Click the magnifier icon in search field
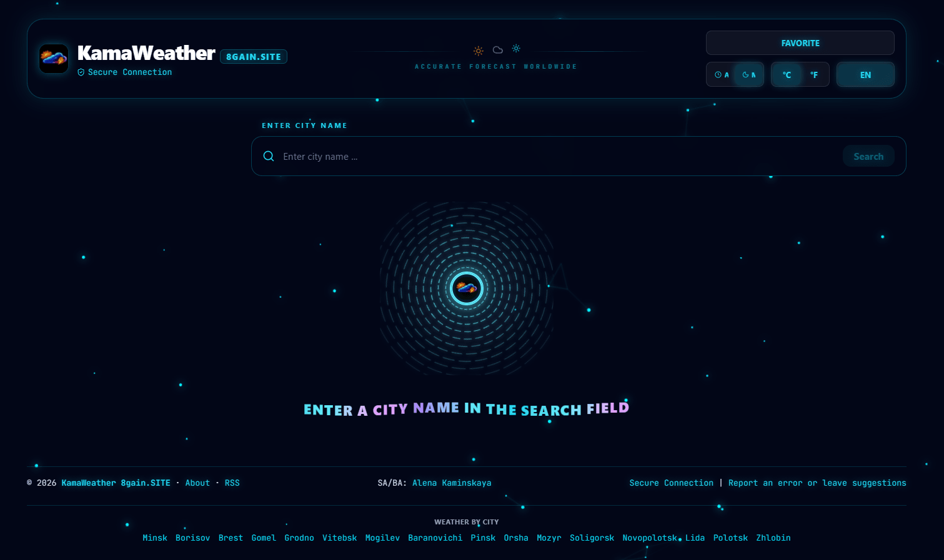Screen dimensions: 944x560 (x=269, y=156)
